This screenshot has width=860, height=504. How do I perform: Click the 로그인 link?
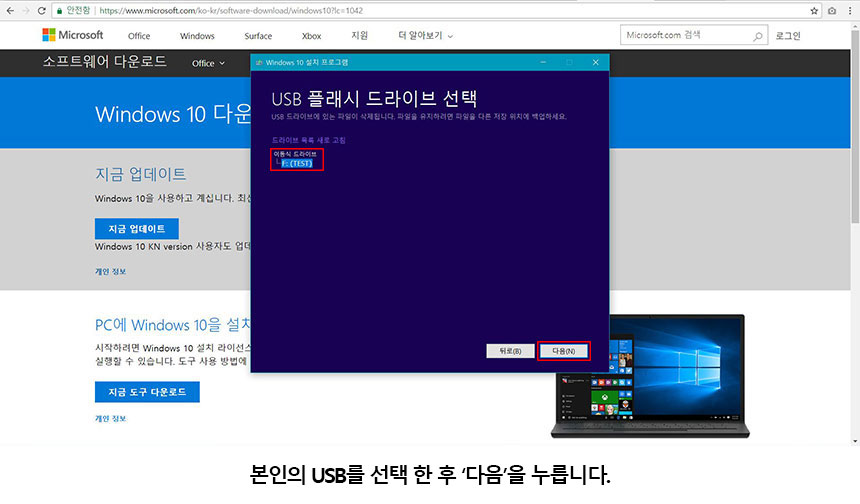(788, 36)
